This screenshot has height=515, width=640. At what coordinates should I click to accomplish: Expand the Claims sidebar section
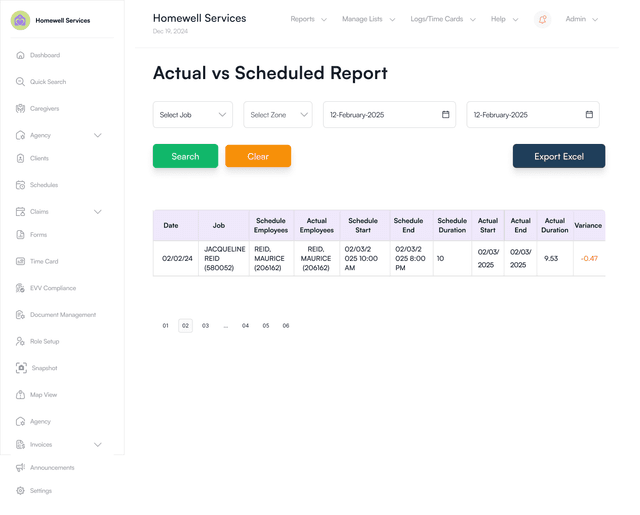click(97, 212)
